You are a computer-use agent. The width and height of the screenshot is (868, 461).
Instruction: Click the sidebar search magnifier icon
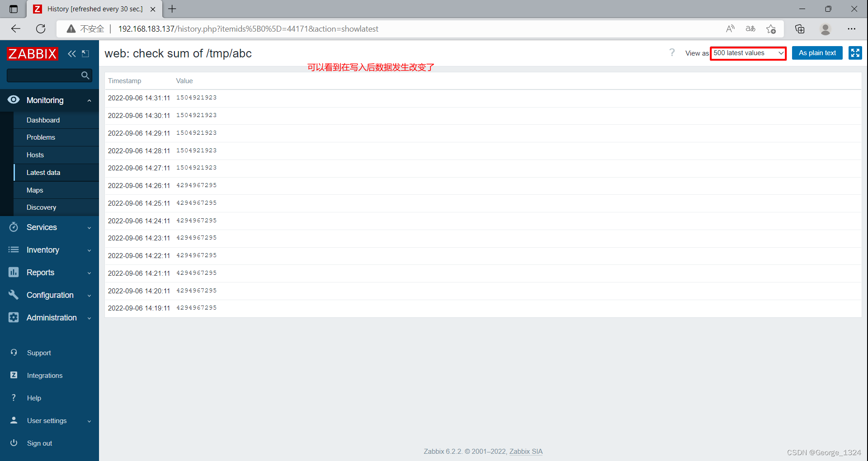point(85,75)
